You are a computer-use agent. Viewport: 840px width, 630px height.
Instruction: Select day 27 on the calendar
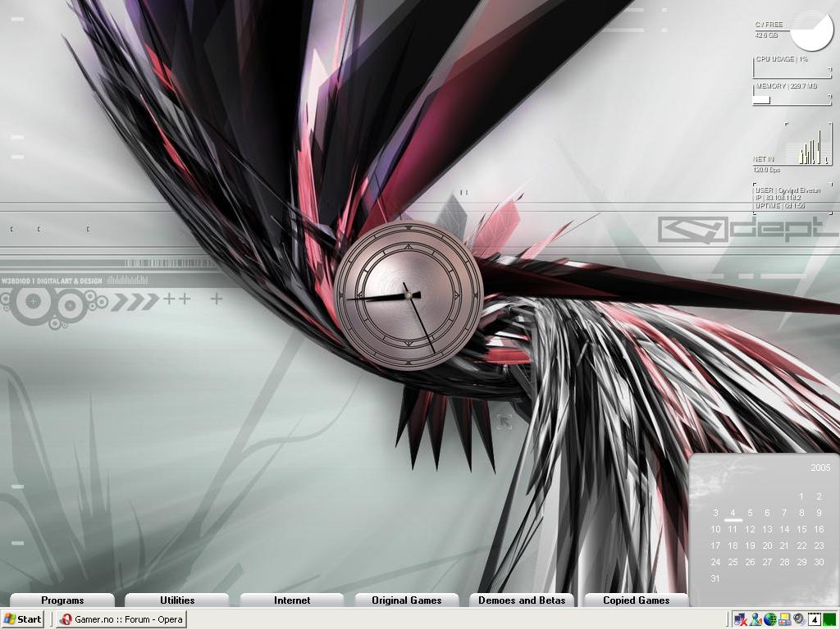tap(767, 562)
